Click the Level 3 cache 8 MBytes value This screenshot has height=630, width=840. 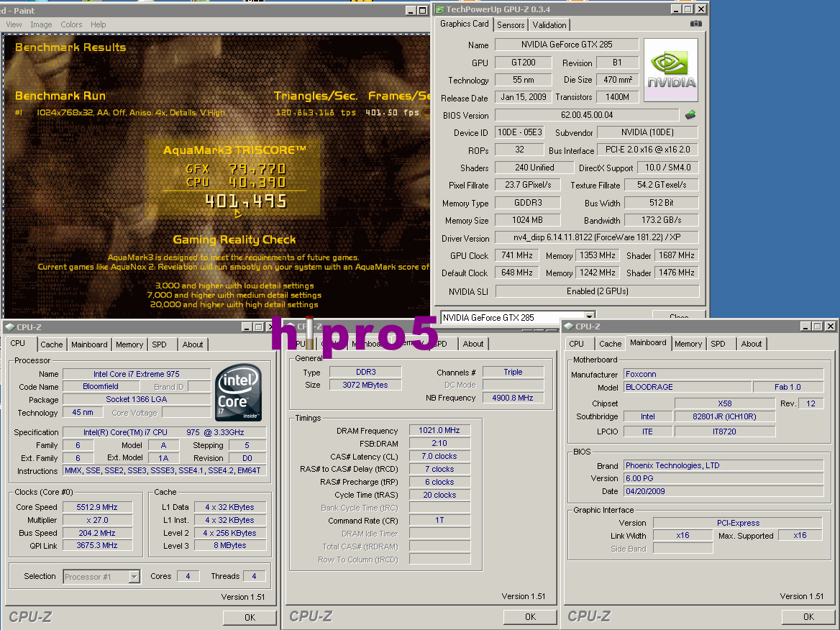click(x=230, y=545)
